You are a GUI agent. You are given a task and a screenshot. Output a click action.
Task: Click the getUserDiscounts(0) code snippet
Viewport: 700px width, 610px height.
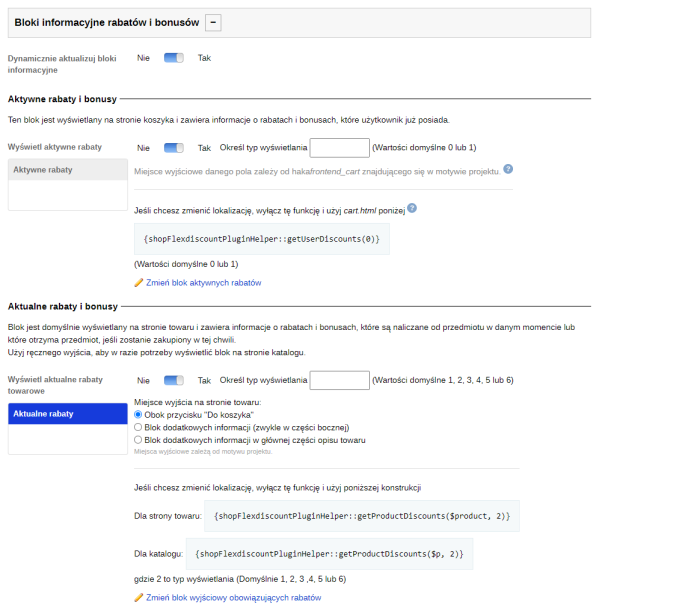[x=262, y=240]
